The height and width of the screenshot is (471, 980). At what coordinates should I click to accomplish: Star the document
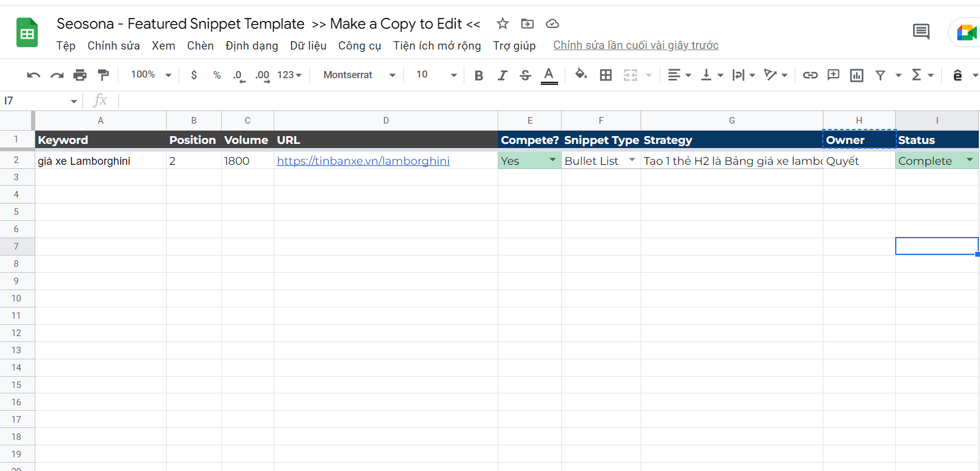click(503, 23)
